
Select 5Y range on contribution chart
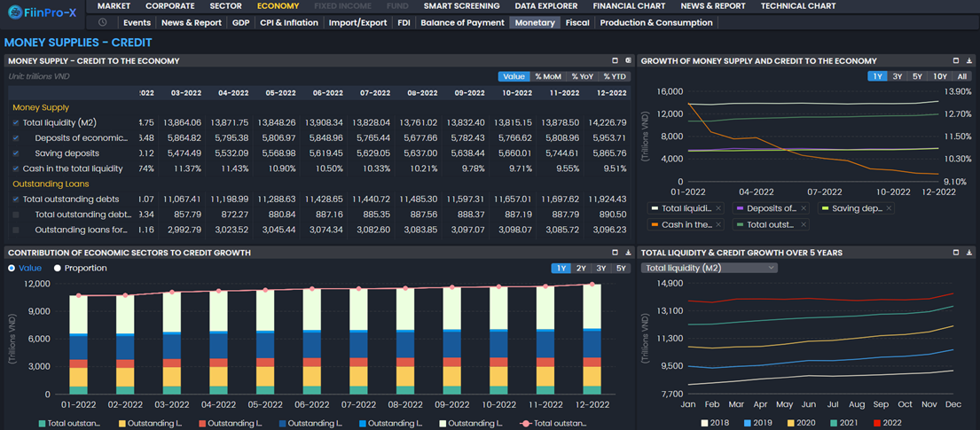tap(621, 269)
